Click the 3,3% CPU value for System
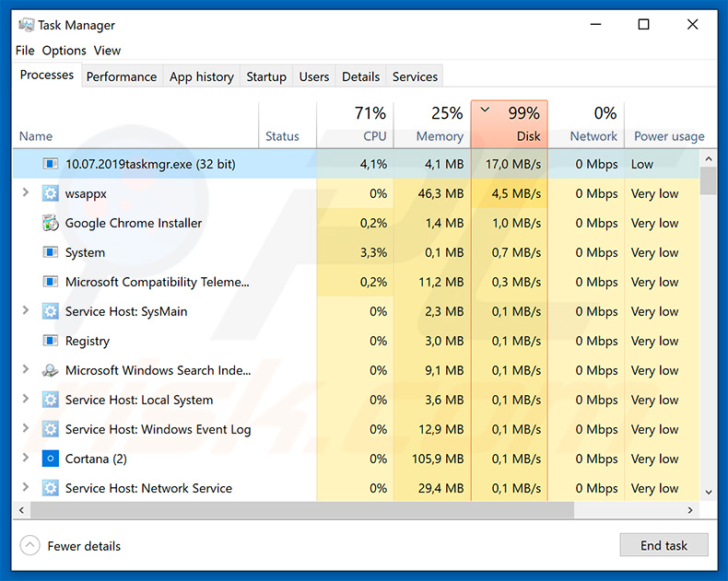 point(373,252)
